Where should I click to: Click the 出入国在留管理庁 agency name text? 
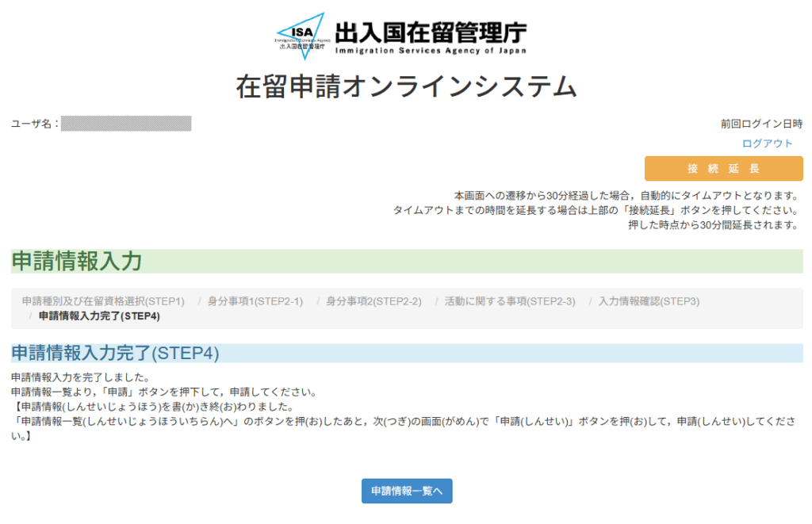coord(430,33)
